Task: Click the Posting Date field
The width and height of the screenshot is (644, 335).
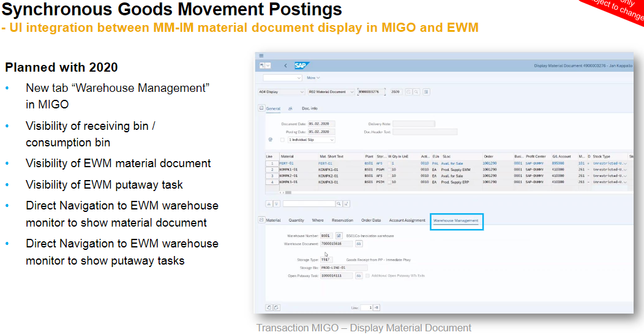Action: point(321,132)
